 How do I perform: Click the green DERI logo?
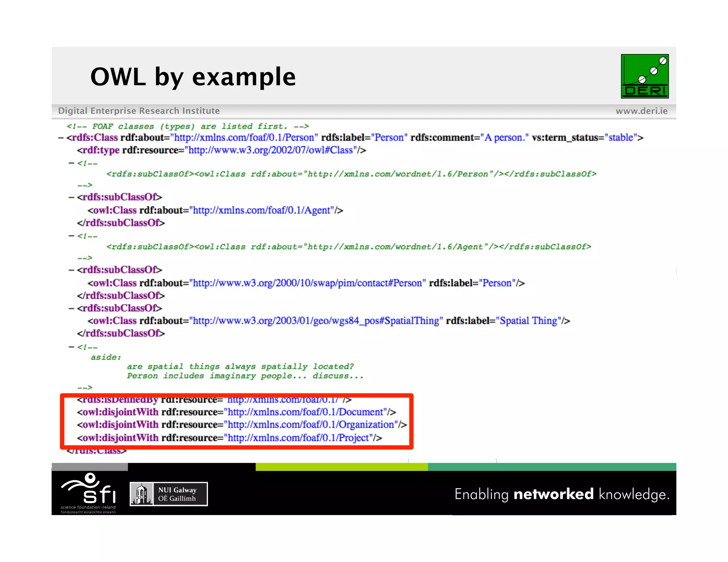click(644, 76)
